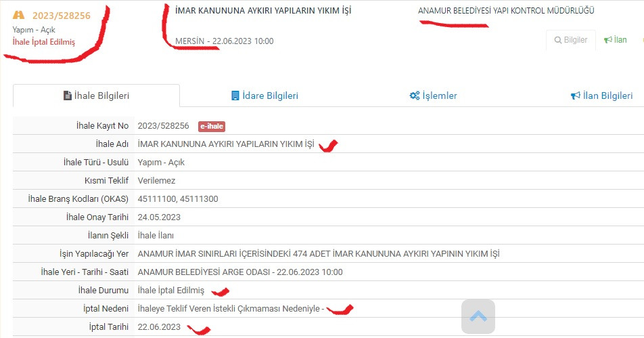Click the İhale Adı value in the table
Image resolution: width=644 pixels, height=338 pixels.
click(226, 144)
